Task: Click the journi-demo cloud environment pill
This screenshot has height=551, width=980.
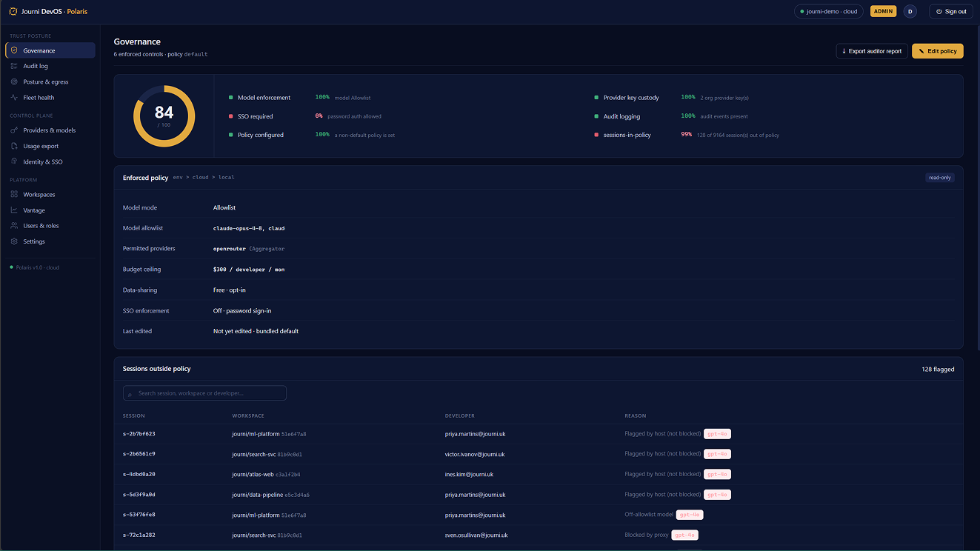Action: pos(829,11)
